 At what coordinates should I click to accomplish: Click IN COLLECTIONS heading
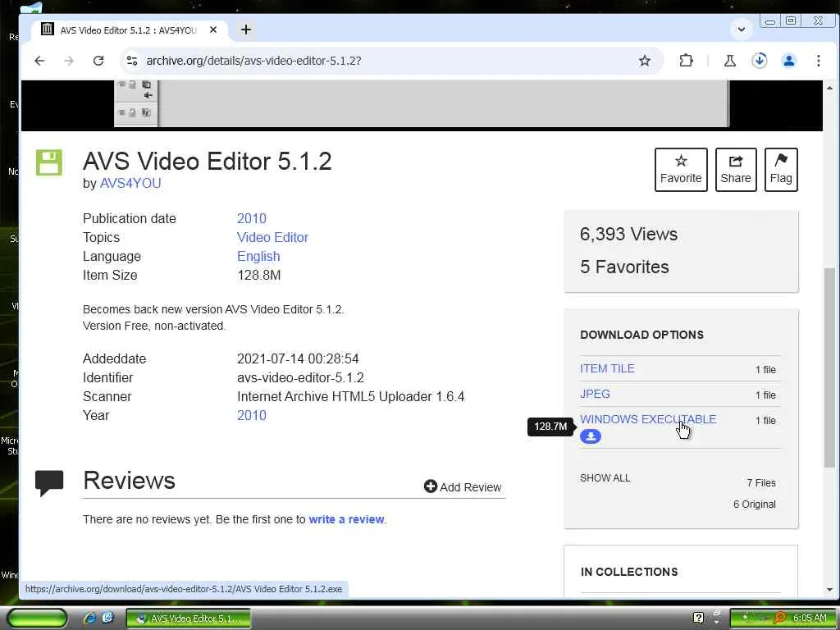pyautogui.click(x=629, y=572)
